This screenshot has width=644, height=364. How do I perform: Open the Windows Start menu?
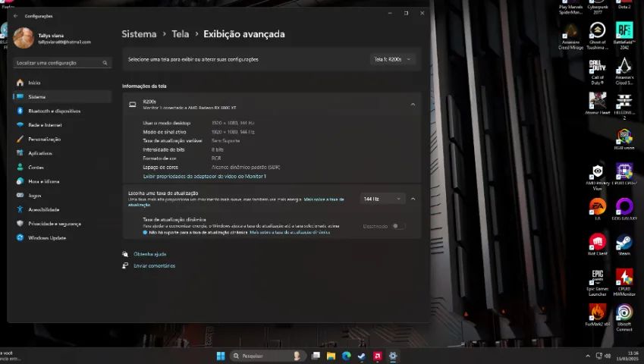[x=221, y=356]
